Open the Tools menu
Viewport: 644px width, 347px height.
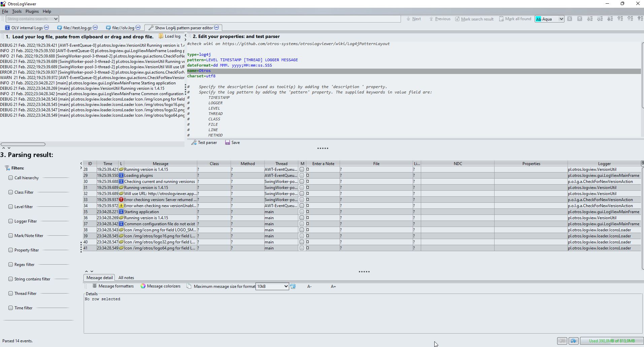17,11
